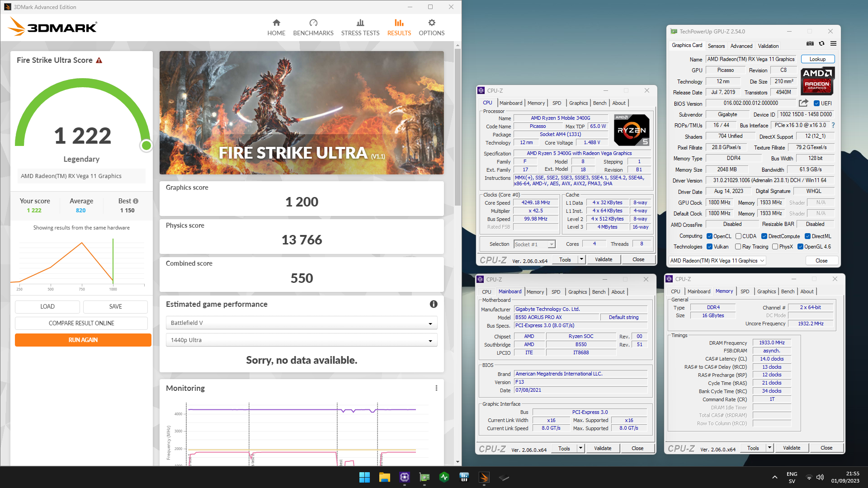Click the RUN AGAIN button
The image size is (868, 488).
pyautogui.click(x=83, y=340)
